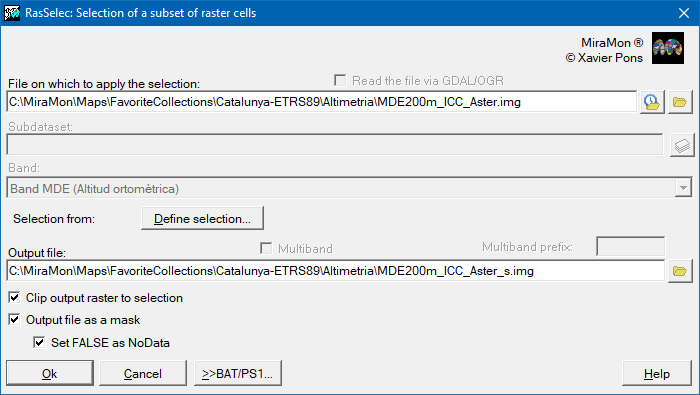Open the Help documentation
This screenshot has width=700, height=395.
pos(657,373)
